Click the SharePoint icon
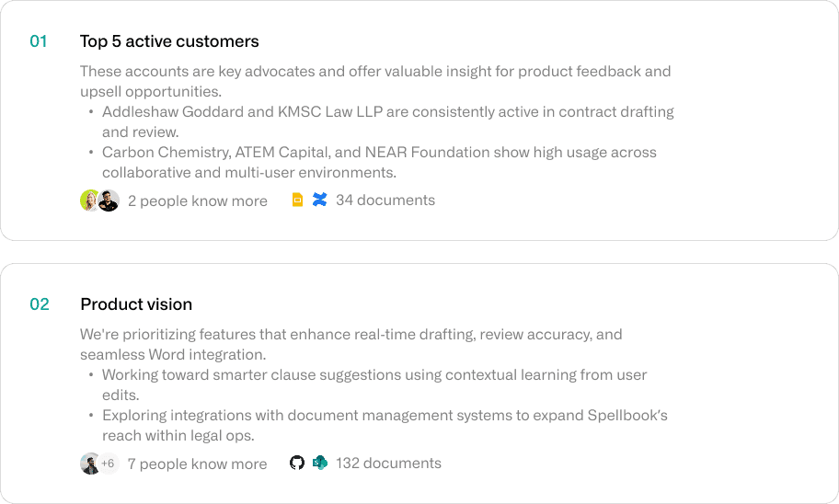 coord(319,463)
